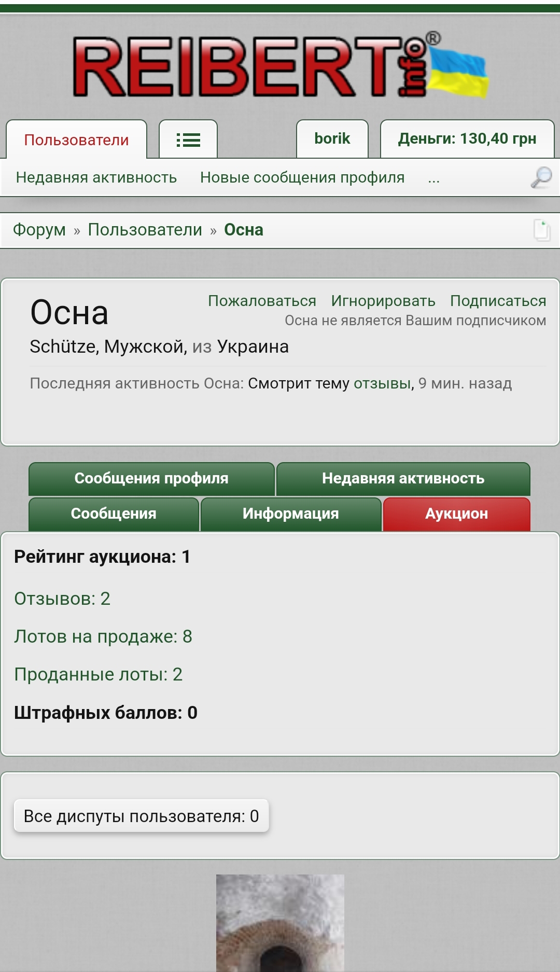Click Все диспуты пользователя: 0 button
560x972 pixels.
141,816
